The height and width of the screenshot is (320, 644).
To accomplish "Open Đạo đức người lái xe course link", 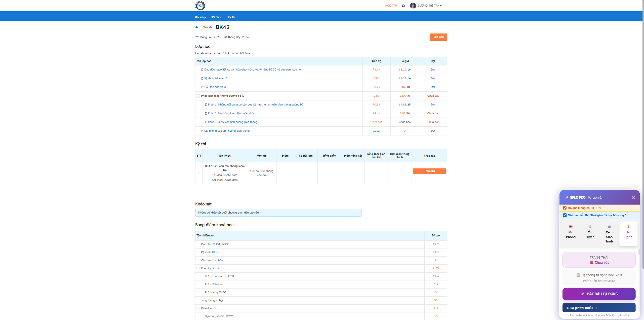I will pyautogui.click(x=252, y=70).
